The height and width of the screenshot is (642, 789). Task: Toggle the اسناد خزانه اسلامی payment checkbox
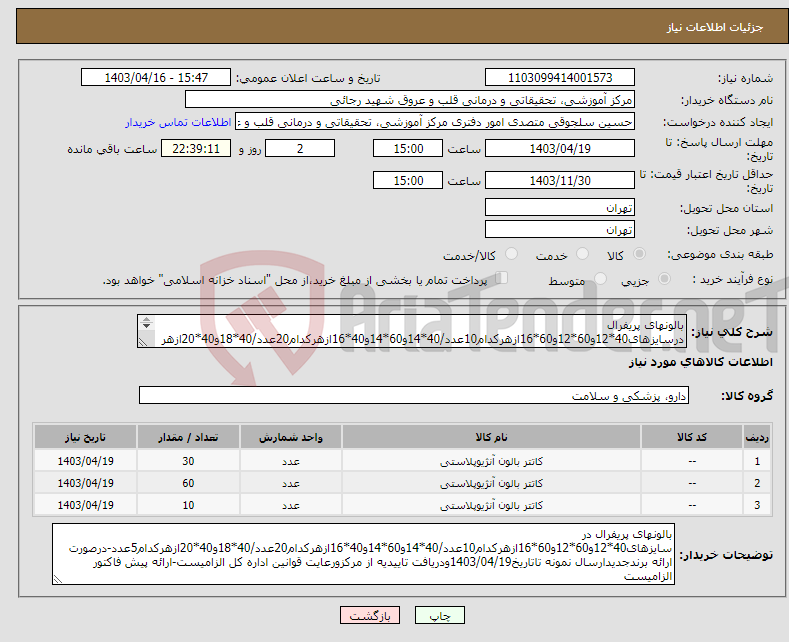point(502,278)
